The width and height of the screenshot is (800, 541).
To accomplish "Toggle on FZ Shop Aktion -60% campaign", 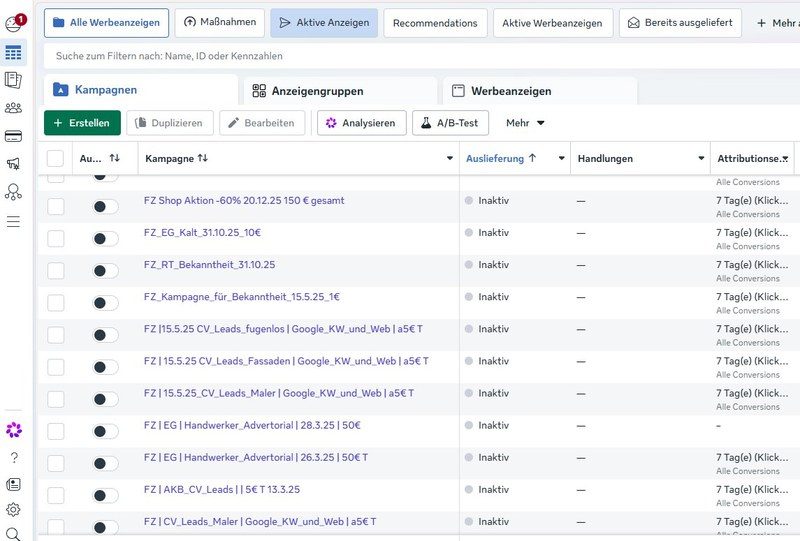I will 106,206.
